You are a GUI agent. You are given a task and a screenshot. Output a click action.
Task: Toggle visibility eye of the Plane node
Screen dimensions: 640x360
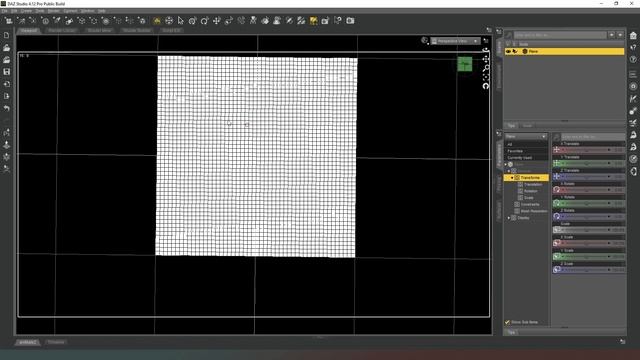click(x=508, y=51)
